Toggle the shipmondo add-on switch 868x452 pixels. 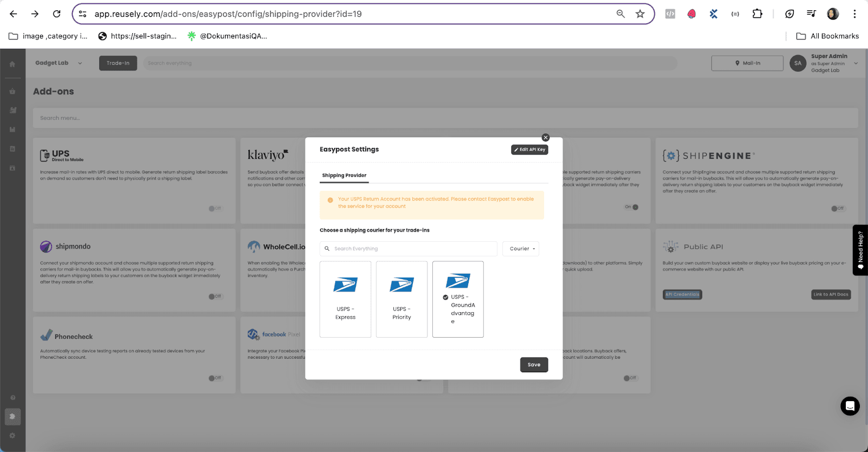coord(215,296)
